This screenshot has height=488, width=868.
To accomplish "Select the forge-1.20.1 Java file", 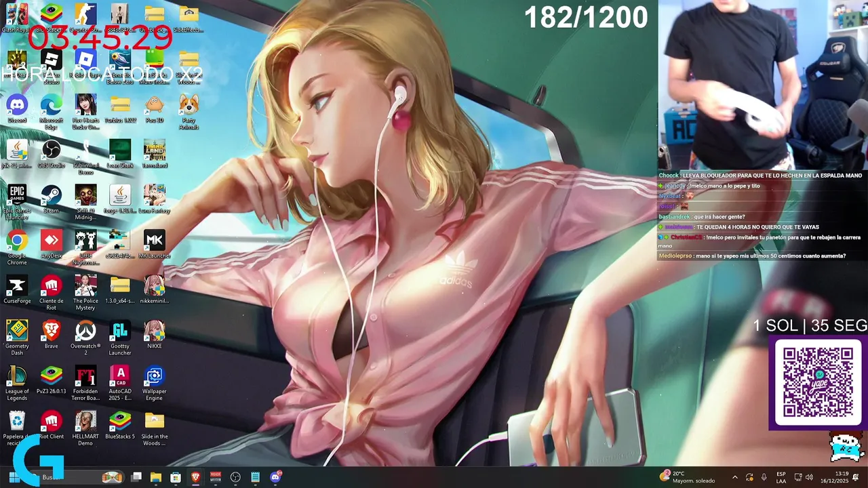I will [120, 199].
